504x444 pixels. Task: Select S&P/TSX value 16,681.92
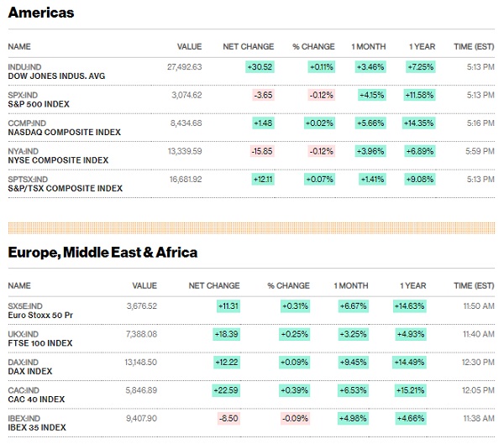click(x=186, y=180)
